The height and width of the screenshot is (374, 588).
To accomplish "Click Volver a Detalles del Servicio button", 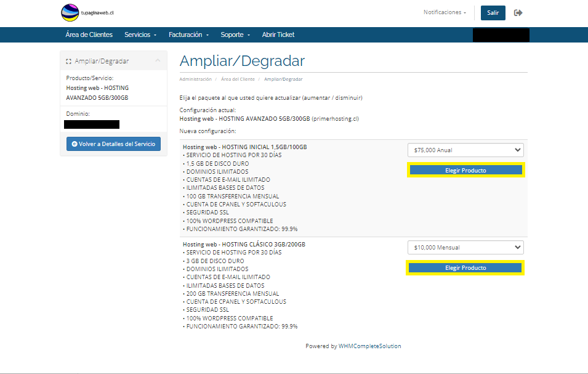I will tap(113, 144).
